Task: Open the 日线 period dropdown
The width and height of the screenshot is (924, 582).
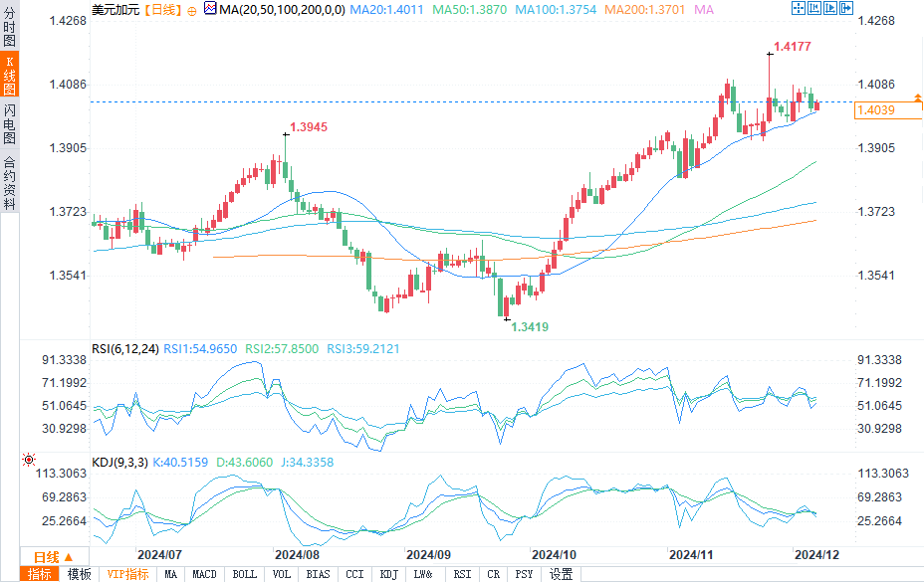Action: (x=54, y=557)
